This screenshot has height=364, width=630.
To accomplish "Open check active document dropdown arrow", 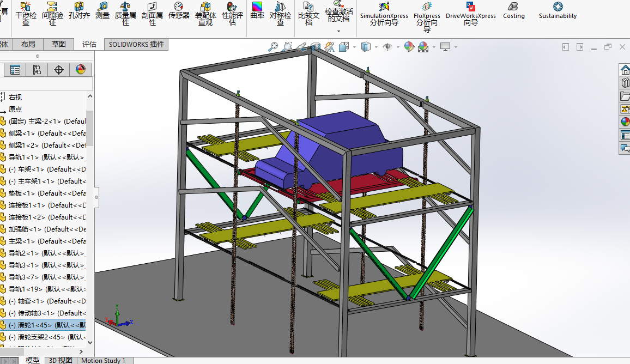I will (x=338, y=32).
